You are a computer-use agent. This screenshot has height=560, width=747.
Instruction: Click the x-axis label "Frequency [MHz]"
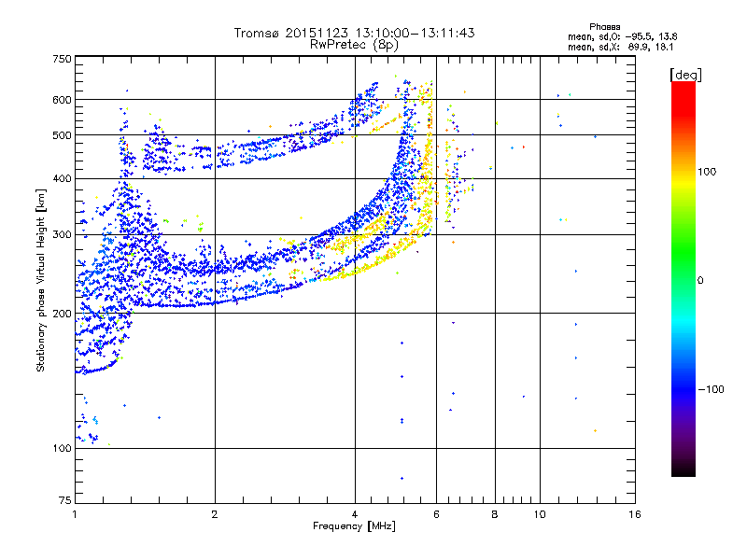click(354, 526)
